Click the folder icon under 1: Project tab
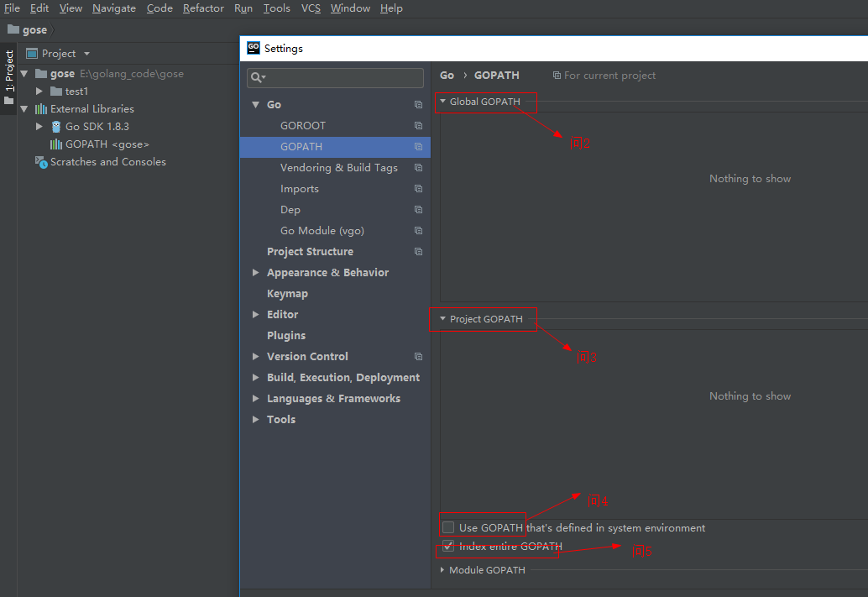 8,101
